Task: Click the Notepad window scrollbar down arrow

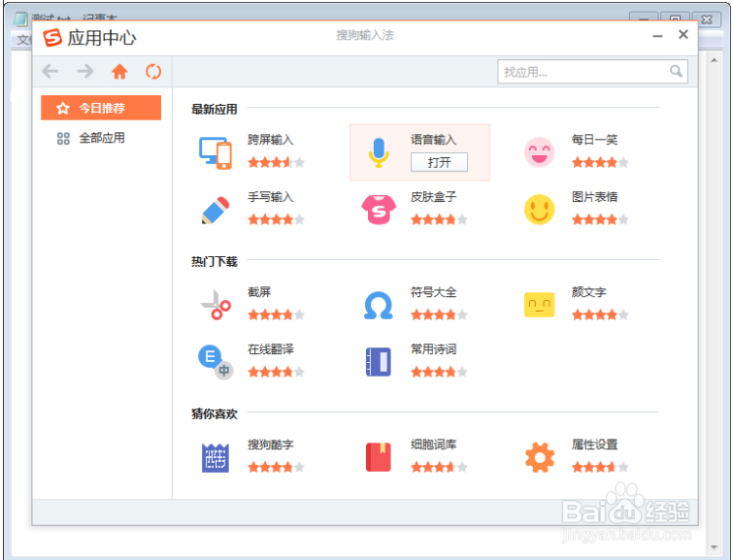Action: [x=714, y=547]
